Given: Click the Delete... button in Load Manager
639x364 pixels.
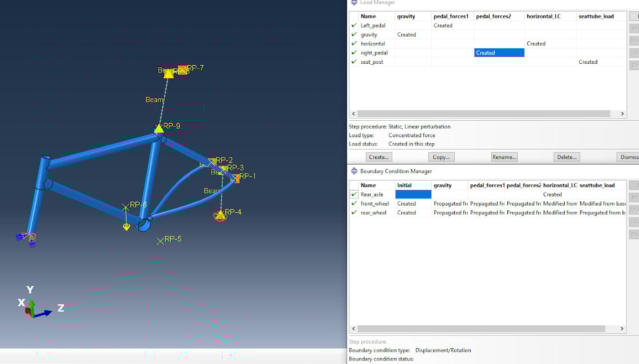Looking at the screenshot, I should click(567, 157).
